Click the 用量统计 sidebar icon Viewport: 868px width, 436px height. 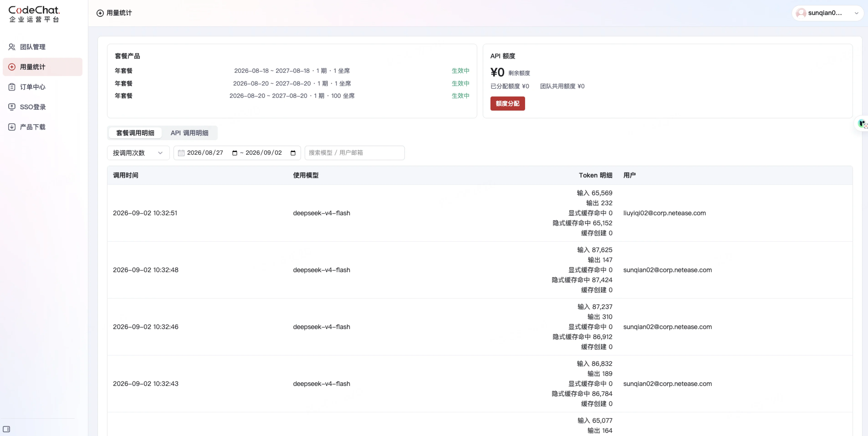click(12, 67)
